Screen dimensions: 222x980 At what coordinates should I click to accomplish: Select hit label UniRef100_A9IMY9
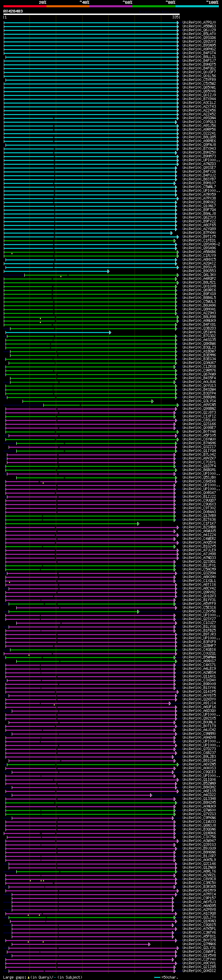coord(199,890)
